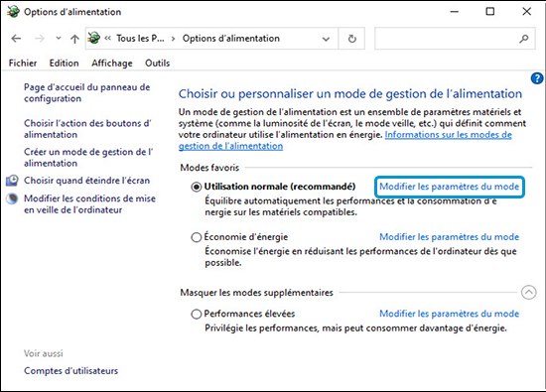
Task: Click Tous les P... breadcrumb segment
Action: (x=140, y=39)
